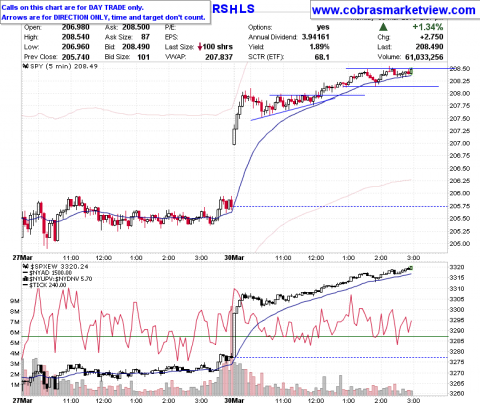The image size is (480, 406).
Task: Click the Ask value 208.500
Action: point(136,27)
